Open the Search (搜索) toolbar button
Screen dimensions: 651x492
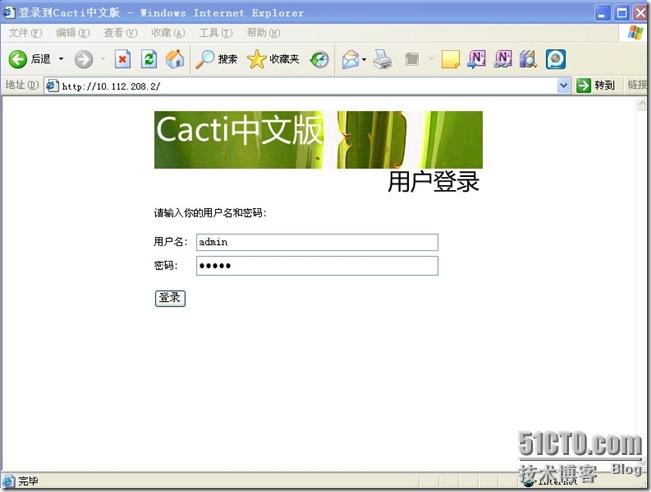[x=216, y=59]
